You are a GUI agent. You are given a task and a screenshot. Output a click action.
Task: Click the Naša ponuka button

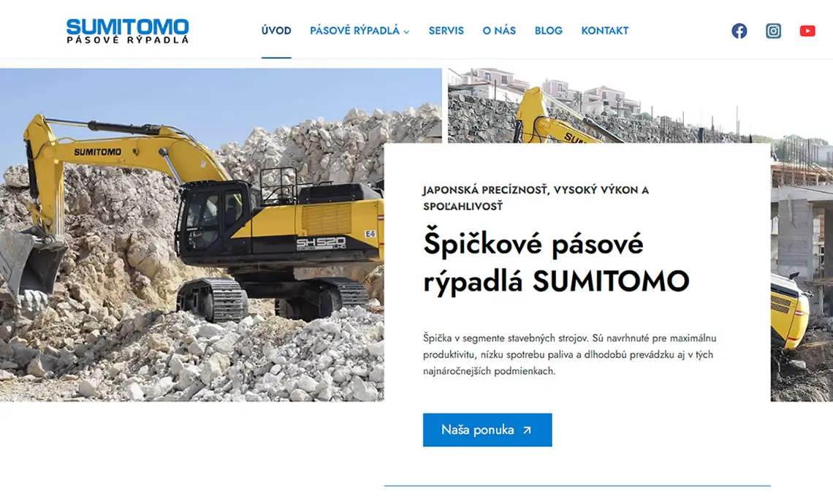(x=487, y=429)
